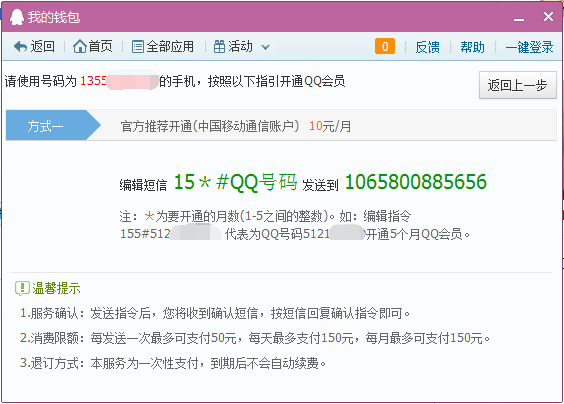Click the 发送到 label
564x404 pixels.
[x=320, y=185]
